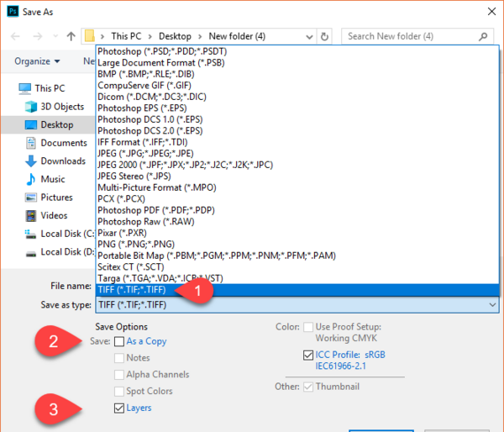Click Desktop in the address path

pos(175,36)
